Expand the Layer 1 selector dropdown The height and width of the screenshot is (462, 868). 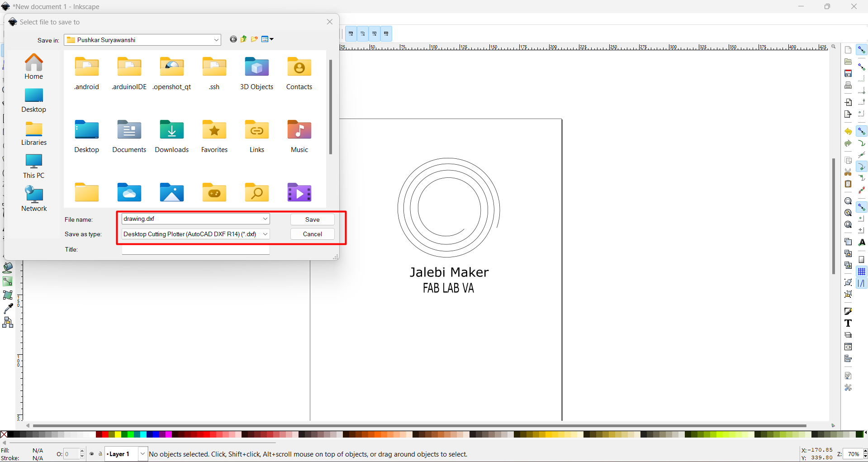[x=142, y=454]
